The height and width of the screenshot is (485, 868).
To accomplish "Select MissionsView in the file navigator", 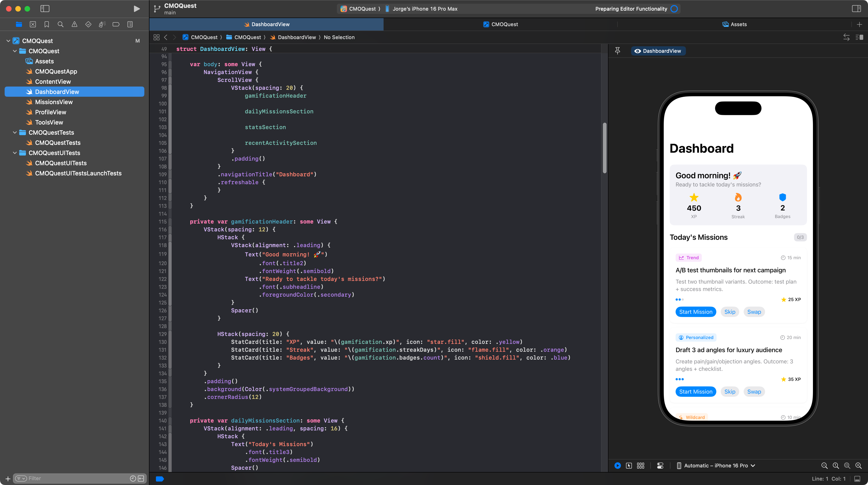I will click(54, 102).
